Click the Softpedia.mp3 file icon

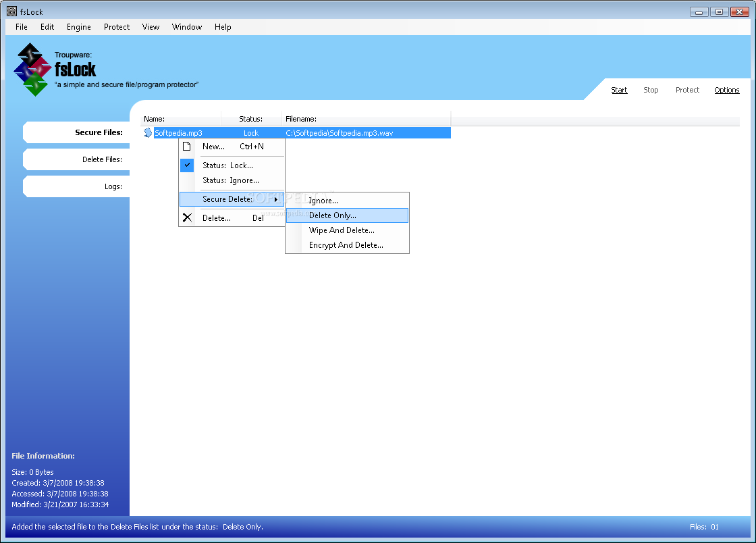(148, 132)
